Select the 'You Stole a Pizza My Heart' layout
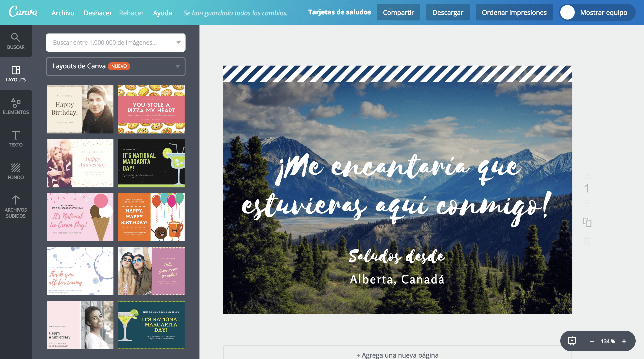Viewport: 644px width, 359px height. pyautogui.click(x=151, y=109)
